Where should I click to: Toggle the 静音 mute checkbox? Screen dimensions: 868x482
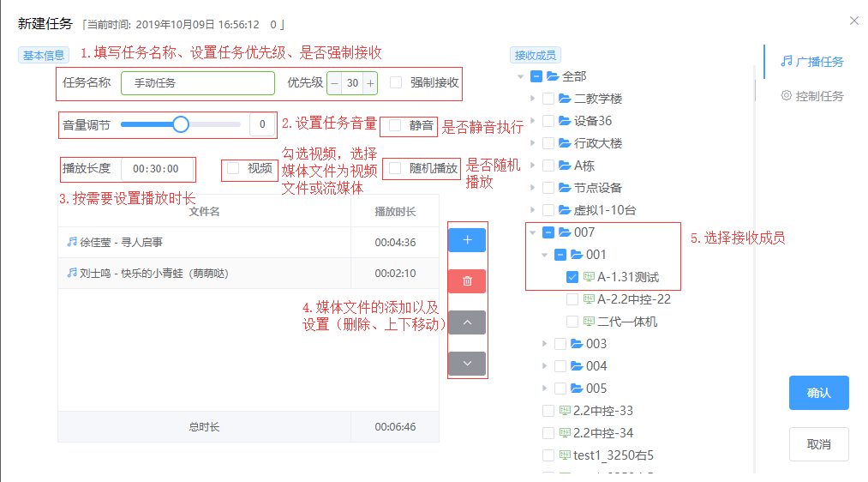(395, 125)
